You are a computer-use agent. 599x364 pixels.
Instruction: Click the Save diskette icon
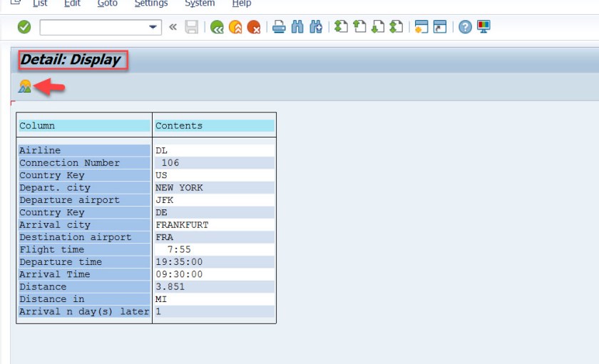[x=191, y=27]
